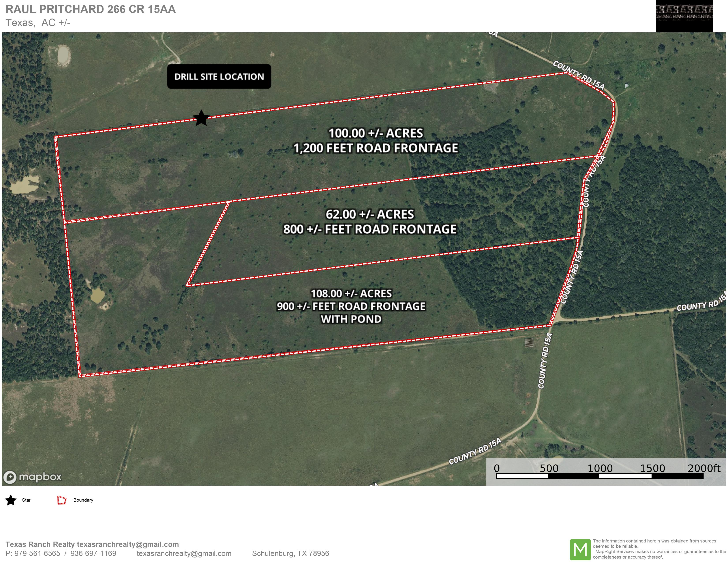This screenshot has width=728, height=563.
Task: Click the Star legend icon
Action: [11, 500]
